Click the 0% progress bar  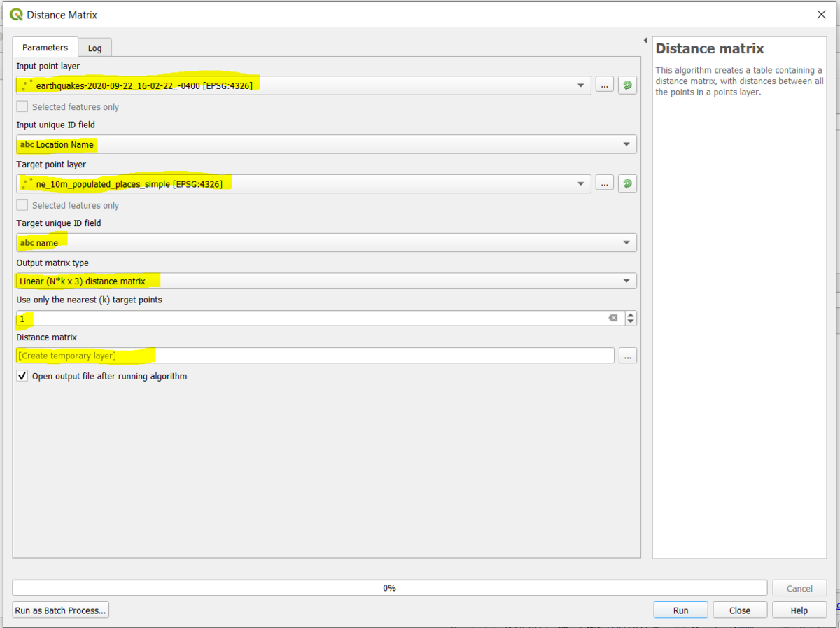click(389, 588)
